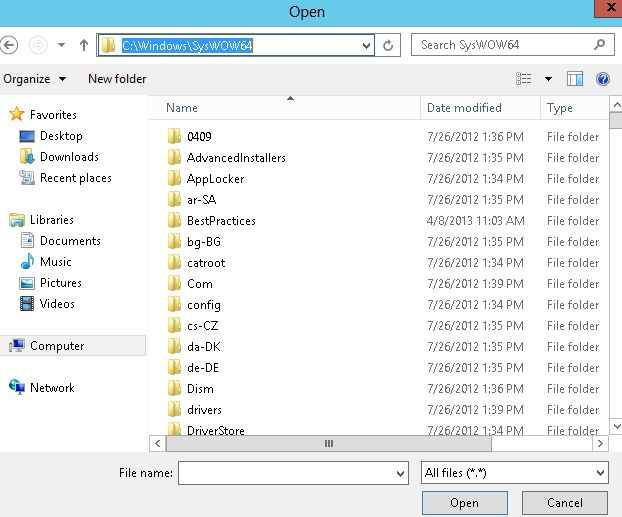
Task: Go back using the Back arrow button
Action: click(9, 45)
